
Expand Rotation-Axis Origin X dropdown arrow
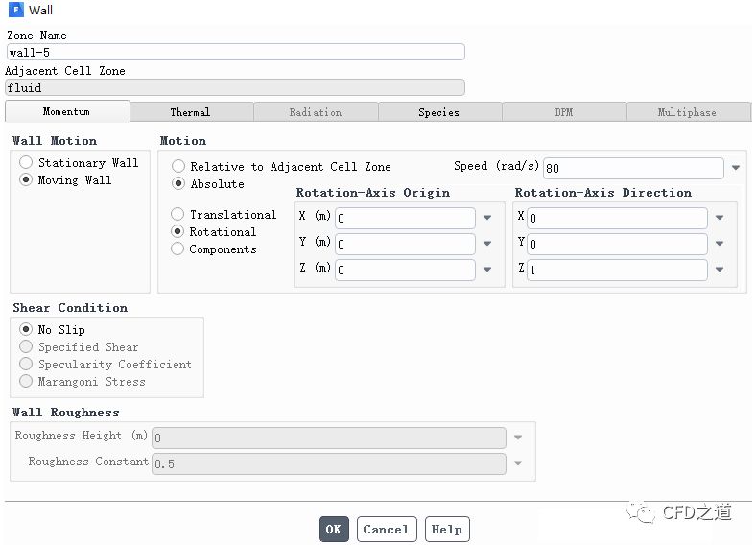point(487,218)
